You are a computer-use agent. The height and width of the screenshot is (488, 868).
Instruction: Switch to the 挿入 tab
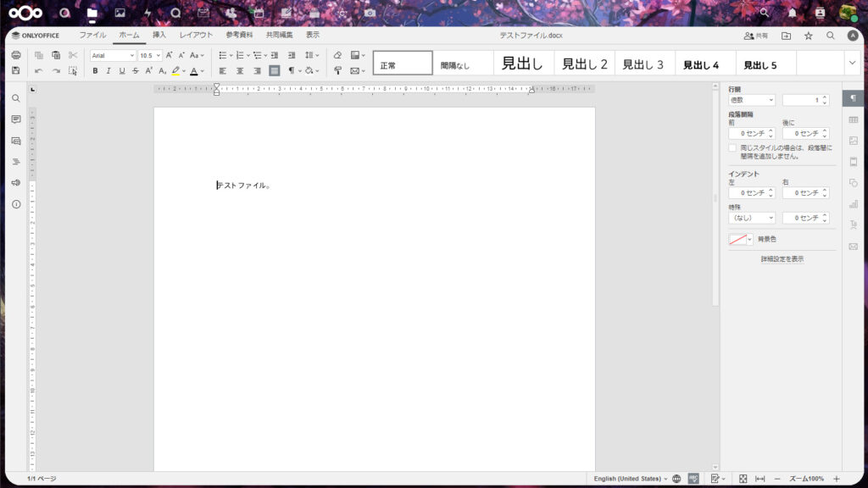(x=159, y=35)
